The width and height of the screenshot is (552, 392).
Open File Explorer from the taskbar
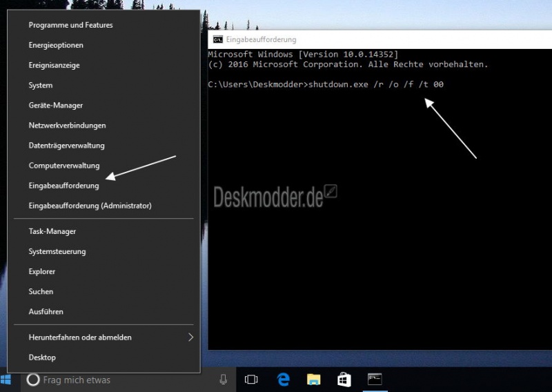coord(313,380)
